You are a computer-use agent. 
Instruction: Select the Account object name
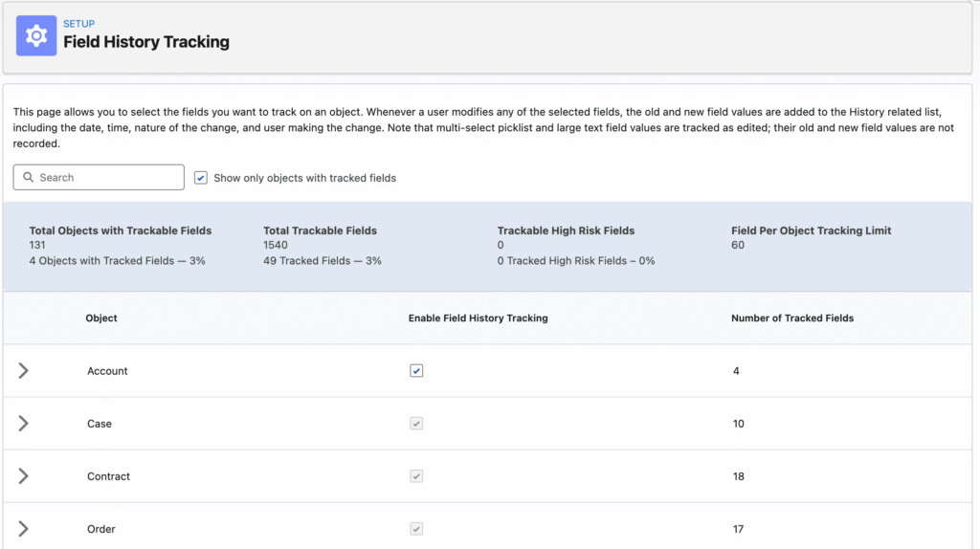coord(107,371)
